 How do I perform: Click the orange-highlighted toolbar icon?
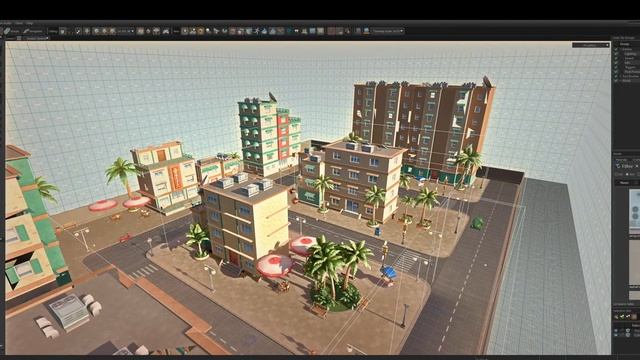click(200, 31)
